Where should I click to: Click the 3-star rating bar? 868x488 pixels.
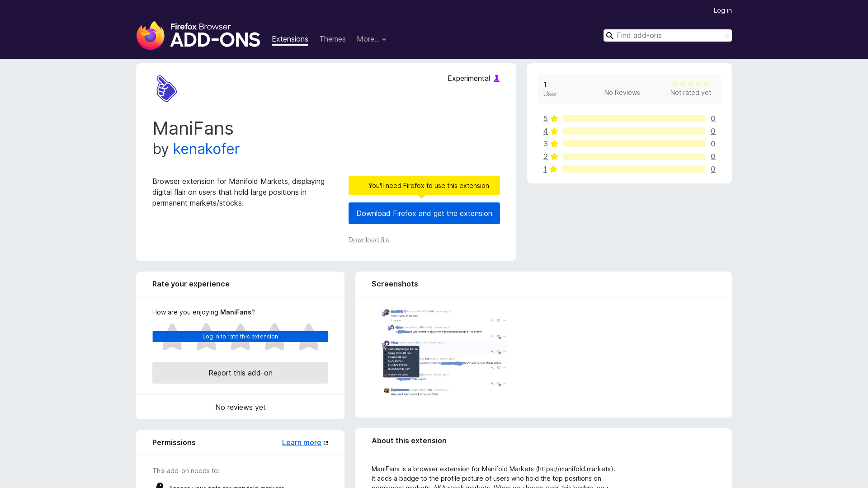coord(634,144)
